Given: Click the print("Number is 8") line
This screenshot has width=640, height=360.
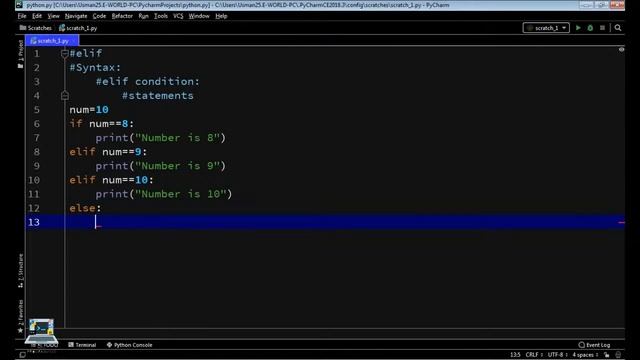Looking at the screenshot, I should tap(160, 138).
